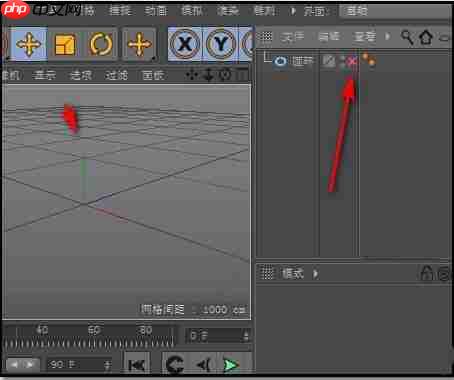
Task: Click the current frame field stepper
Action: pyautogui.click(x=246, y=336)
